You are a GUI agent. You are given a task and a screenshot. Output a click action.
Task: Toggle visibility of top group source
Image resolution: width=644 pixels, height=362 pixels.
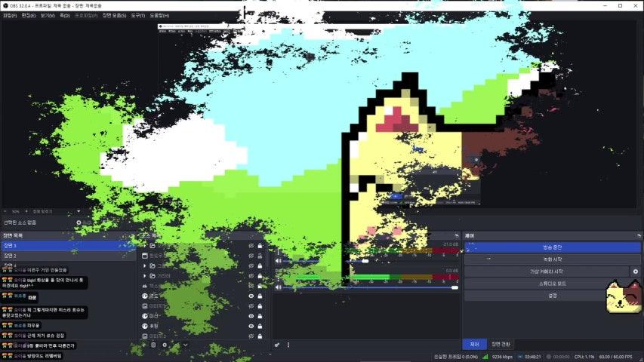(x=251, y=245)
